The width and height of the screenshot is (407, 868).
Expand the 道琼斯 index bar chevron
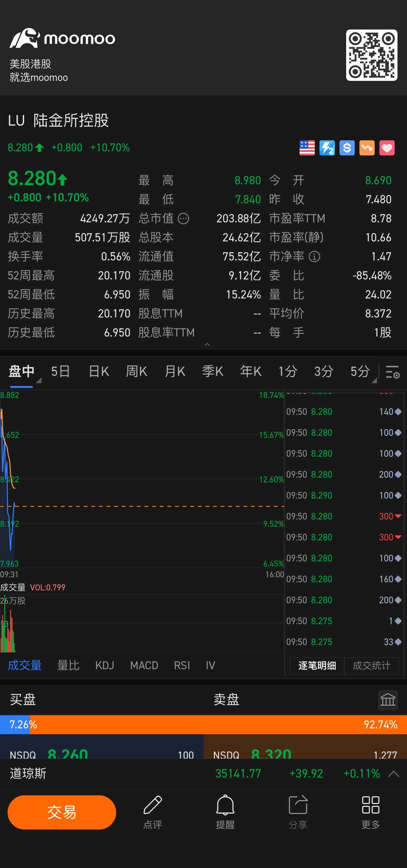click(393, 774)
